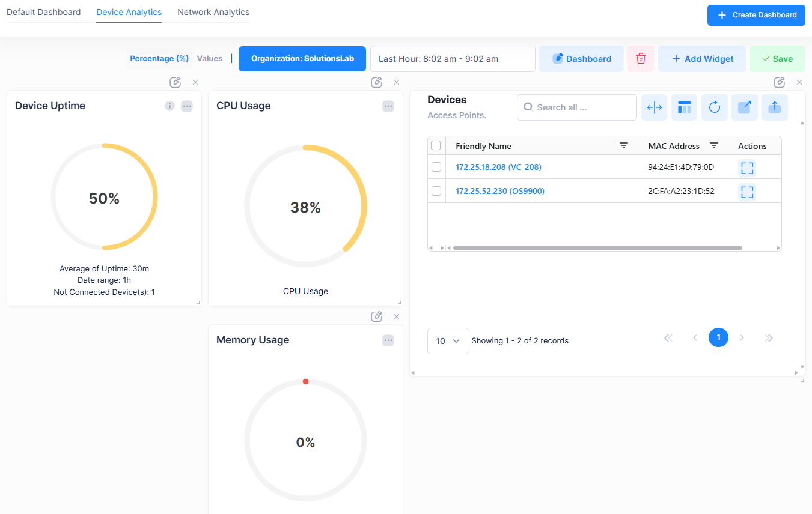The width and height of the screenshot is (812, 514).
Task: Edit the CPU Usage widget icon
Action: (376, 82)
